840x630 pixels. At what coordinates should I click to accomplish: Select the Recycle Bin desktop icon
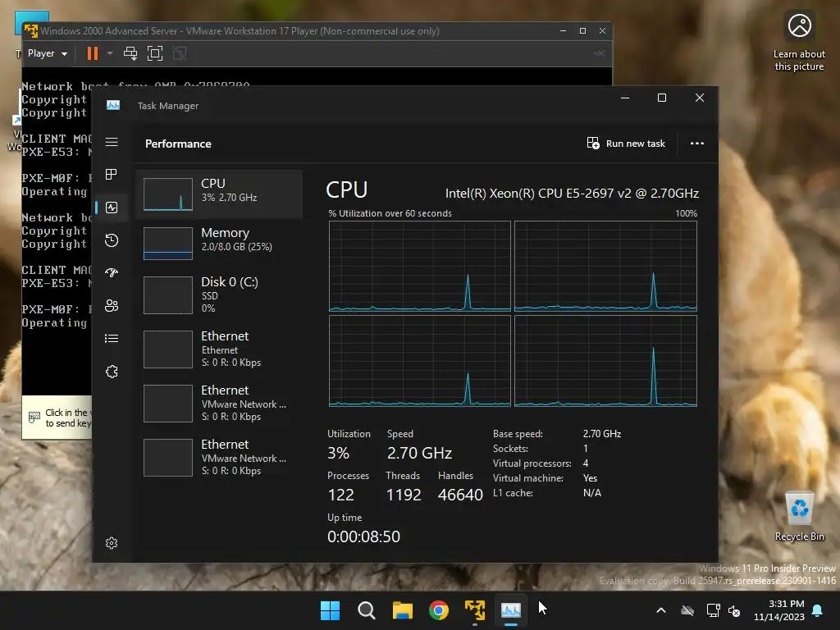pos(799,515)
